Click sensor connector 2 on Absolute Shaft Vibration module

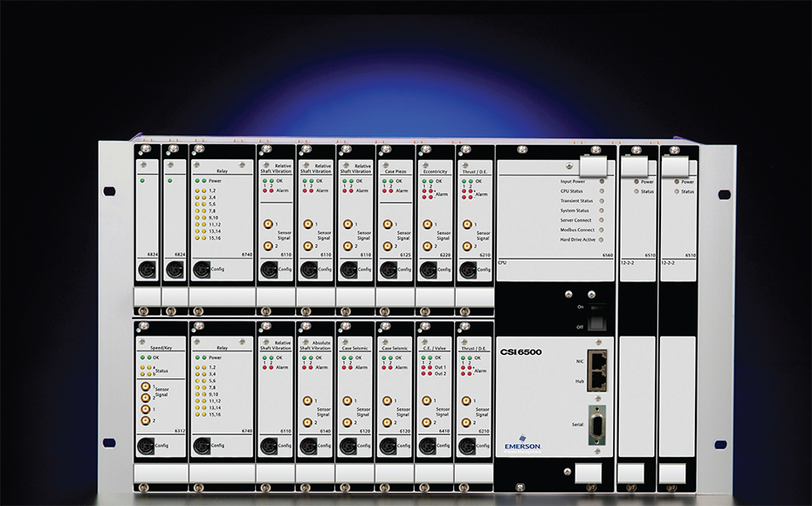(307, 422)
